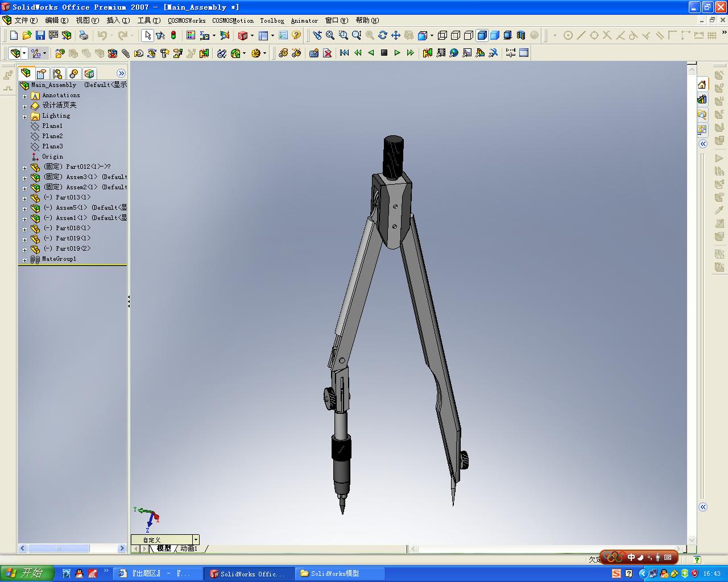
Task: Expand the Assem3<1> component node
Action: 24,178
